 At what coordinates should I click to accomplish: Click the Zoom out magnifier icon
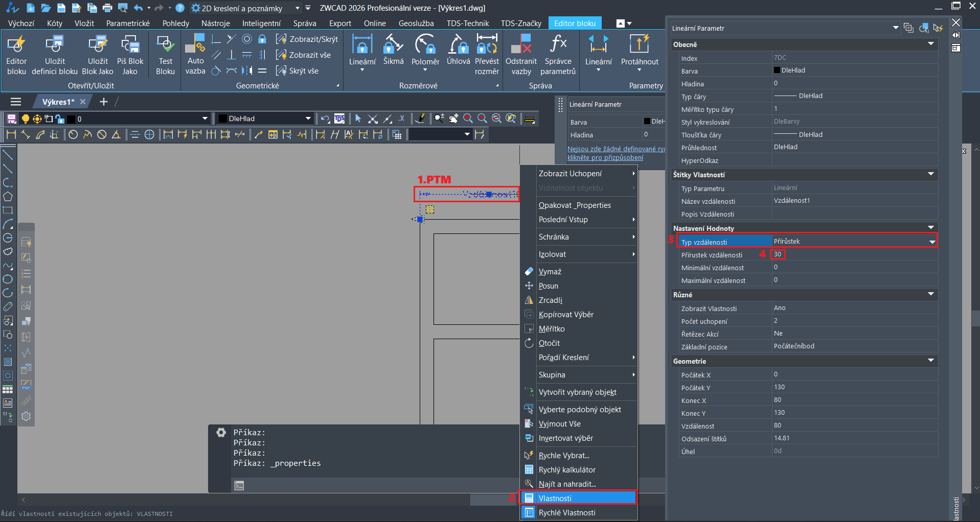[482, 118]
